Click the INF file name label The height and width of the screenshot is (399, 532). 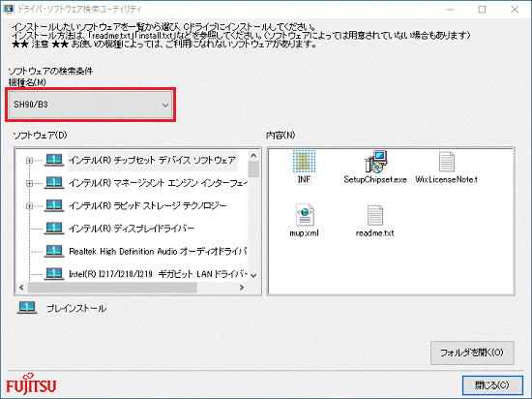pyautogui.click(x=304, y=179)
